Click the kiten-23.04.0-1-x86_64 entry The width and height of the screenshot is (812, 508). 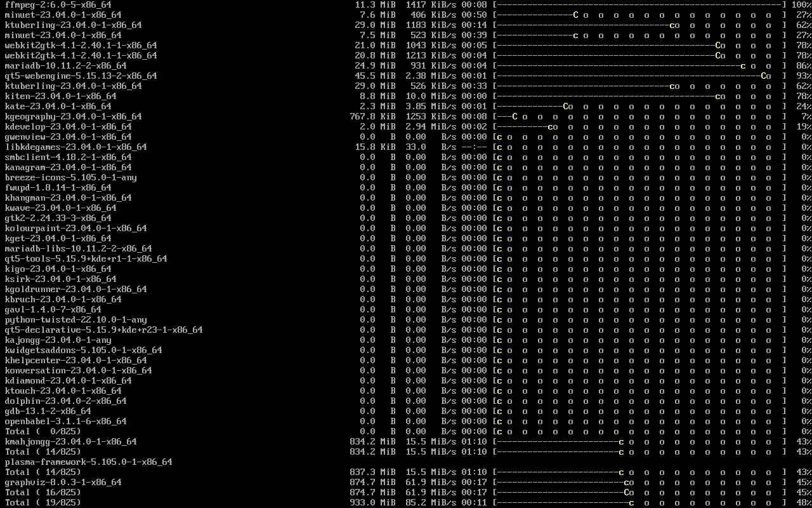tap(60, 96)
